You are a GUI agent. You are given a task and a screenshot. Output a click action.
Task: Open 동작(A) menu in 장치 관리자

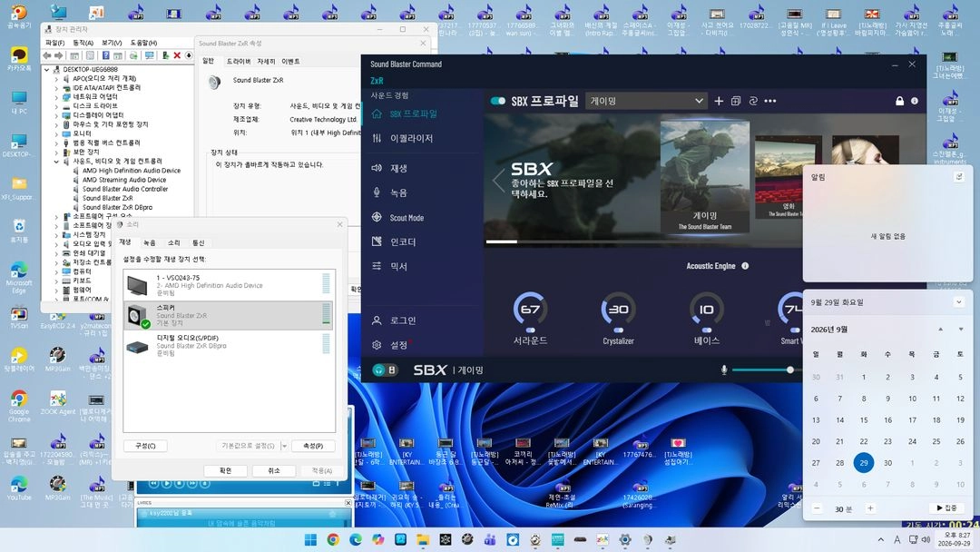point(83,43)
